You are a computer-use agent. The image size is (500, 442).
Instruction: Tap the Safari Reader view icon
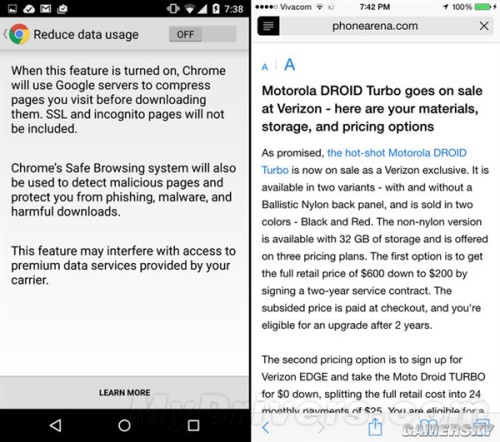(x=268, y=26)
